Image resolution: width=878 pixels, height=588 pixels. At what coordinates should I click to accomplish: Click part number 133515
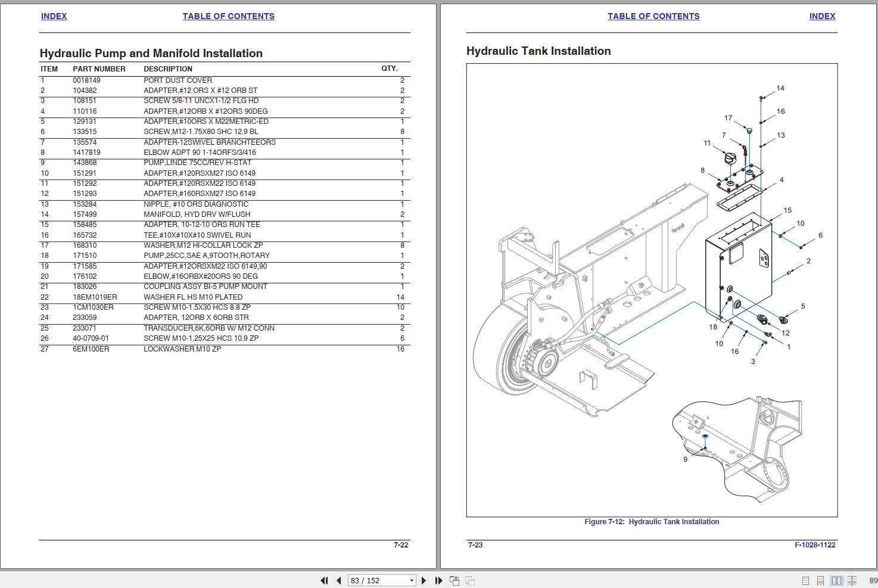[85, 132]
